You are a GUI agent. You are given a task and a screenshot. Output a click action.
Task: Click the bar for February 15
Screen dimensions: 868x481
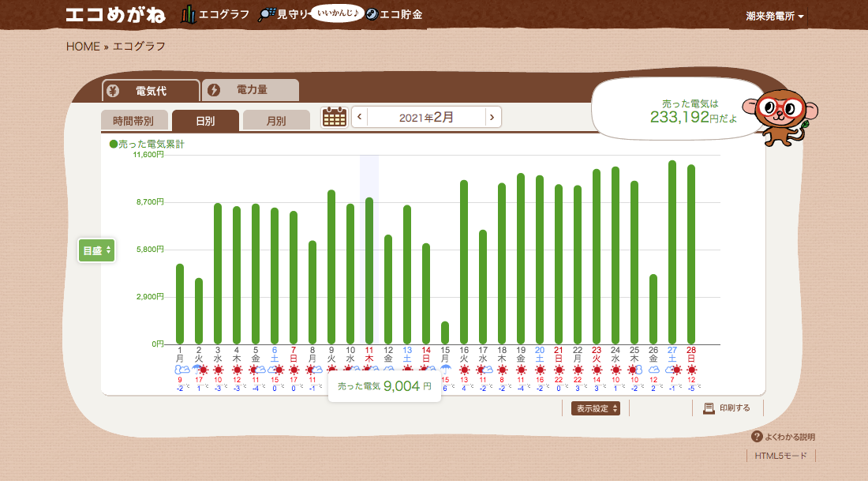click(x=445, y=333)
